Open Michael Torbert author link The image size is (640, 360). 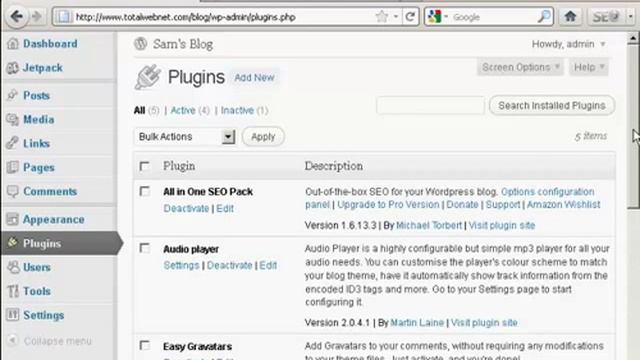pos(429,225)
